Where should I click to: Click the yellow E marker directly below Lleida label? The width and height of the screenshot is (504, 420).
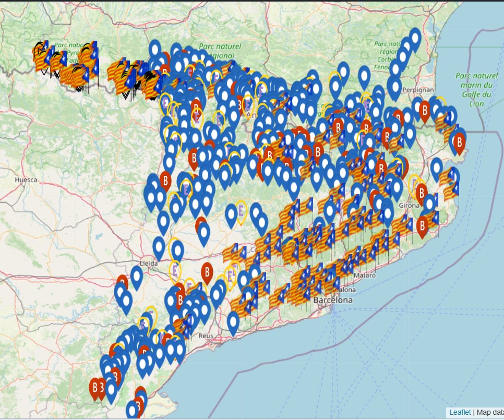point(176,270)
